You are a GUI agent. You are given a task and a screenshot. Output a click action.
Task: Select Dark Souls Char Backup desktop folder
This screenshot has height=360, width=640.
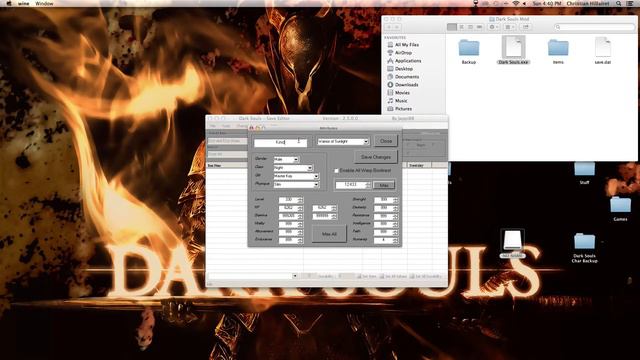[x=584, y=248]
